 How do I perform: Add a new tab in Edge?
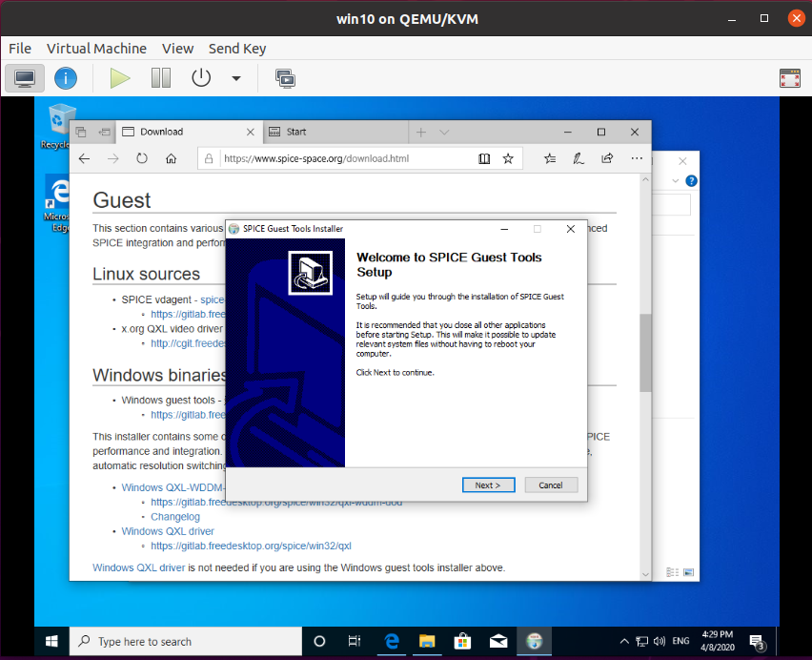click(421, 133)
